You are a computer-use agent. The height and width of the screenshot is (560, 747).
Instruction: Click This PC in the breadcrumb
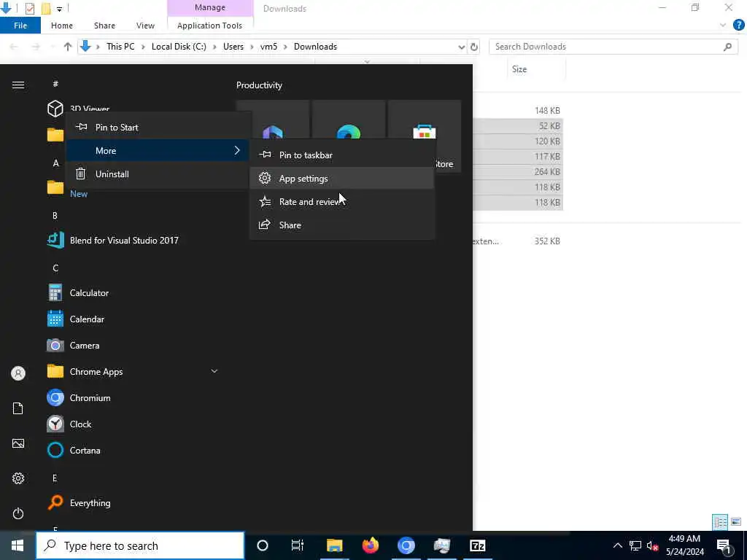pos(120,47)
